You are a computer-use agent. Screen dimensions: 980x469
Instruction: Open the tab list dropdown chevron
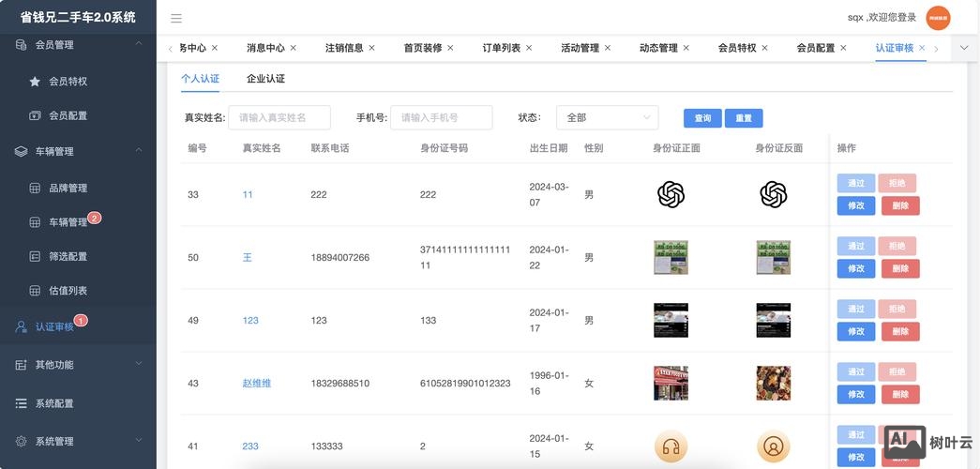[964, 48]
